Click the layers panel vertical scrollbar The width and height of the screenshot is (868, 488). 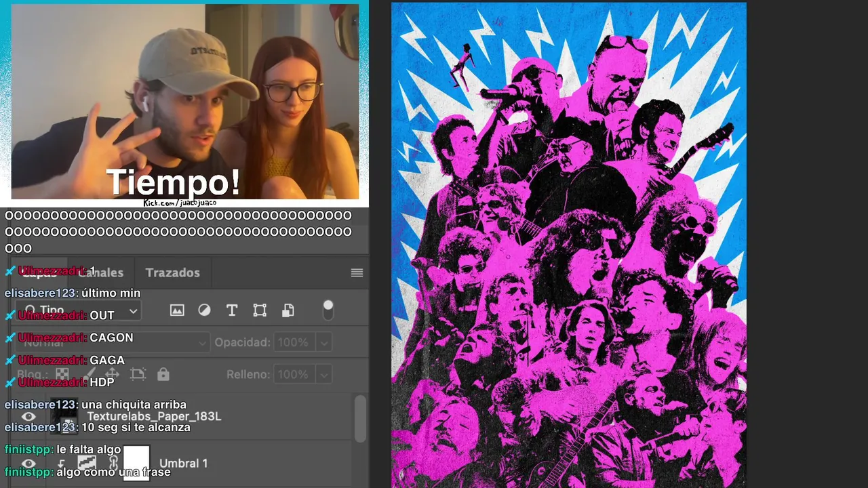click(x=360, y=418)
